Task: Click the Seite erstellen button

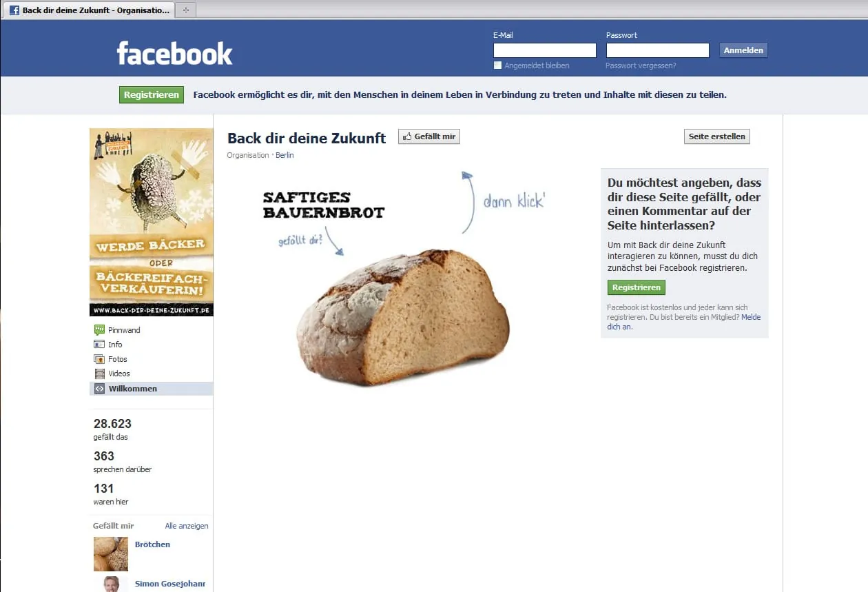Action: pos(717,136)
